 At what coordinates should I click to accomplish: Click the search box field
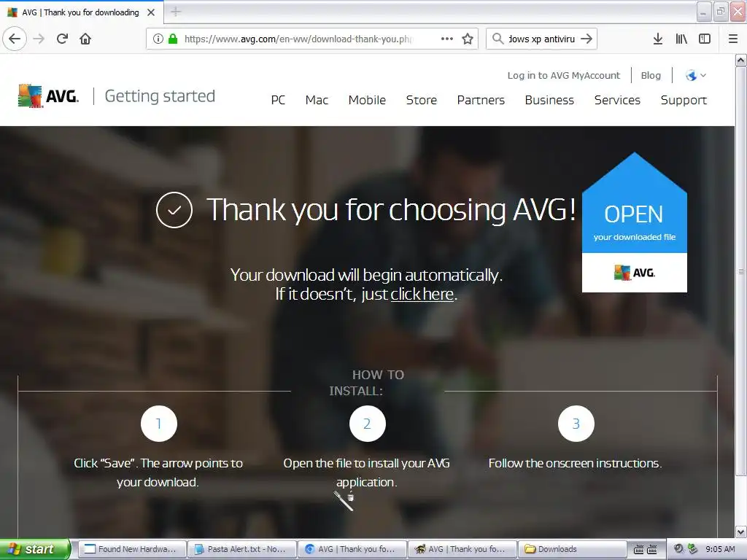click(541, 39)
